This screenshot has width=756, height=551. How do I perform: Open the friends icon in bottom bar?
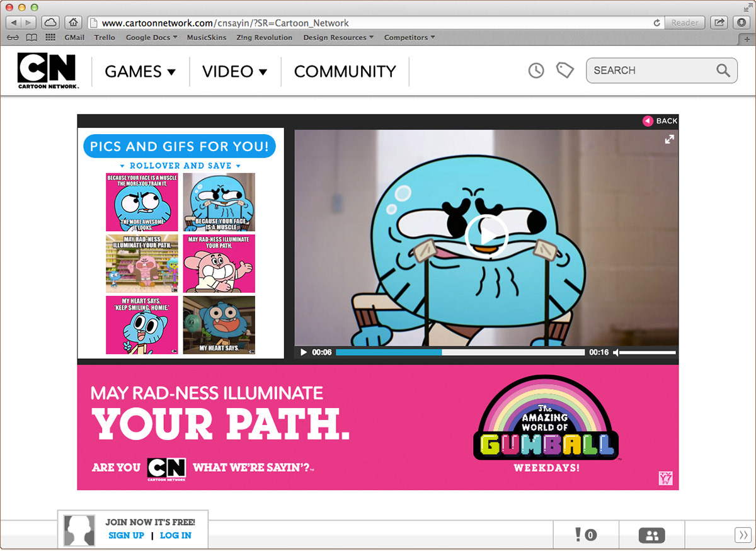[652, 535]
